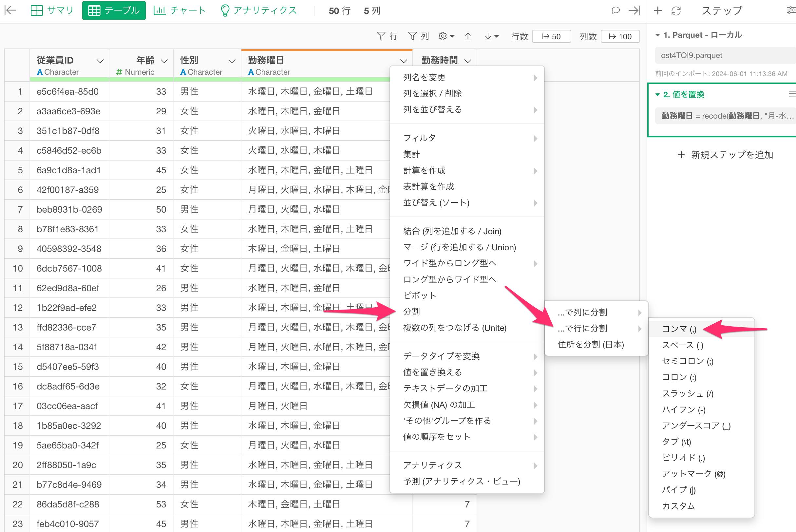Click the upload export arrow icon
This screenshot has height=532, width=796.
tap(468, 36)
